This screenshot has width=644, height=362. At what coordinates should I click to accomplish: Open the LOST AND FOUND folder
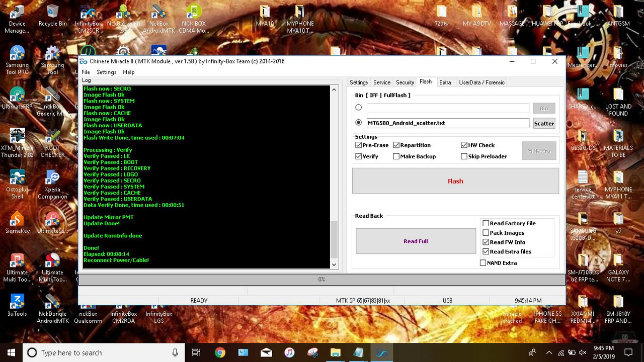pos(618,102)
